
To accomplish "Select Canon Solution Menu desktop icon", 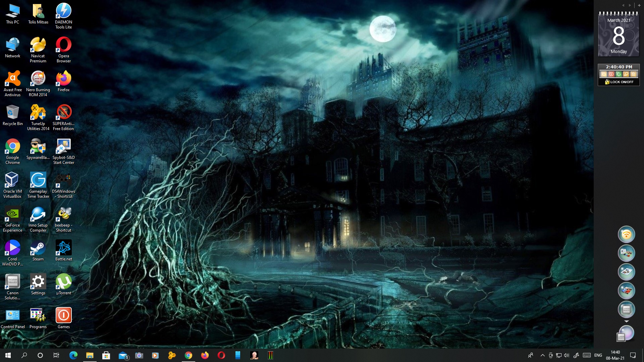I will coord(13,287).
